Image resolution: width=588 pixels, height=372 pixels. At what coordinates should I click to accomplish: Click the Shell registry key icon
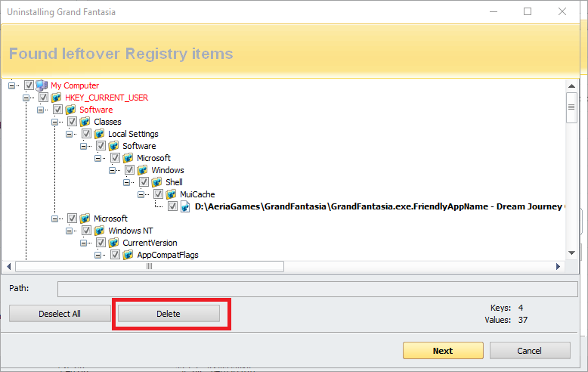click(x=156, y=182)
